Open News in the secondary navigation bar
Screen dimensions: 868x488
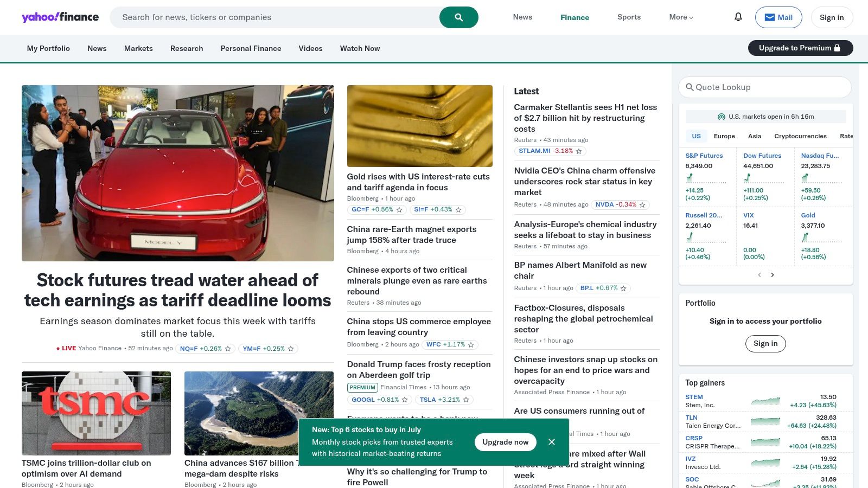(97, 48)
